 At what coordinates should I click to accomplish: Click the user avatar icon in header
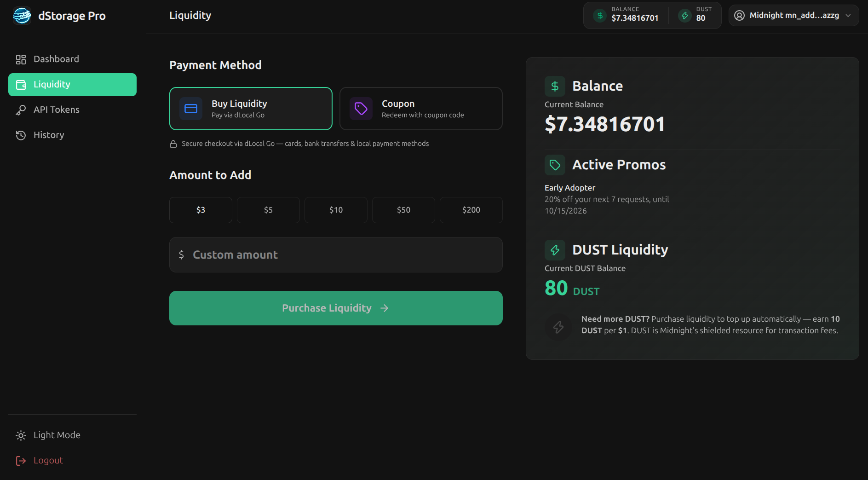(739, 16)
